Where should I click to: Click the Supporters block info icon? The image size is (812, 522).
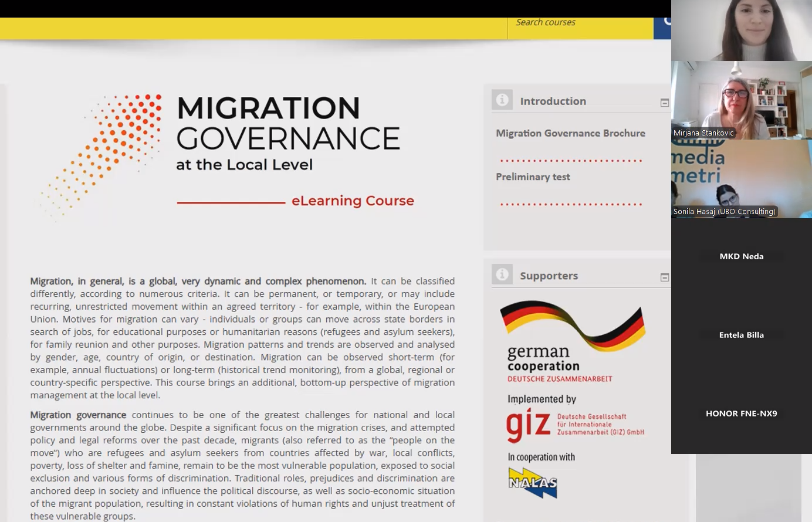coord(502,274)
